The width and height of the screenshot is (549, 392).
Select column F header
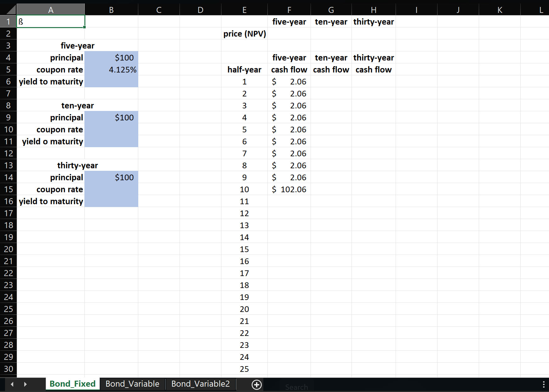[289, 10]
